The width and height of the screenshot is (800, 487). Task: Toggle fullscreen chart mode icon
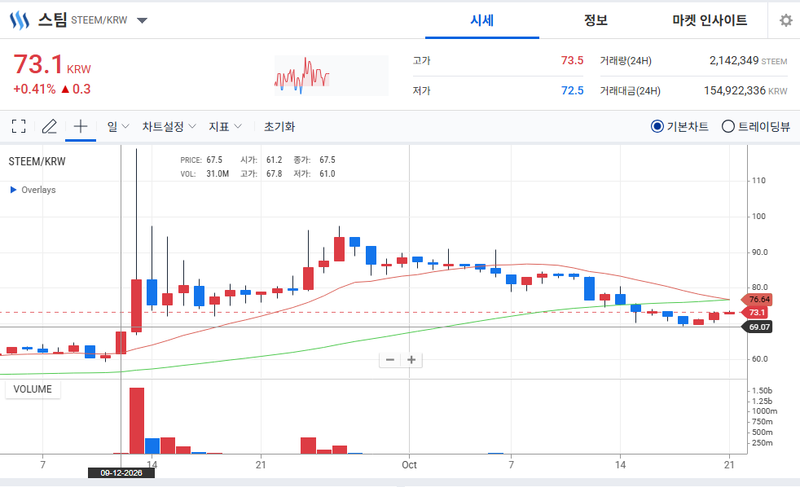pos(19,126)
